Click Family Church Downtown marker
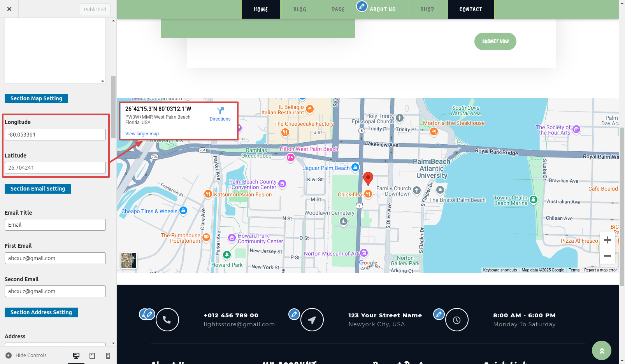 pyautogui.click(x=417, y=190)
